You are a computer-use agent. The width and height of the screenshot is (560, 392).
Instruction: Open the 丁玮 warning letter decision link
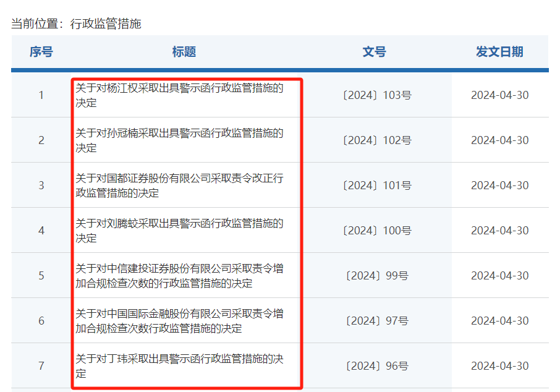tap(179, 365)
